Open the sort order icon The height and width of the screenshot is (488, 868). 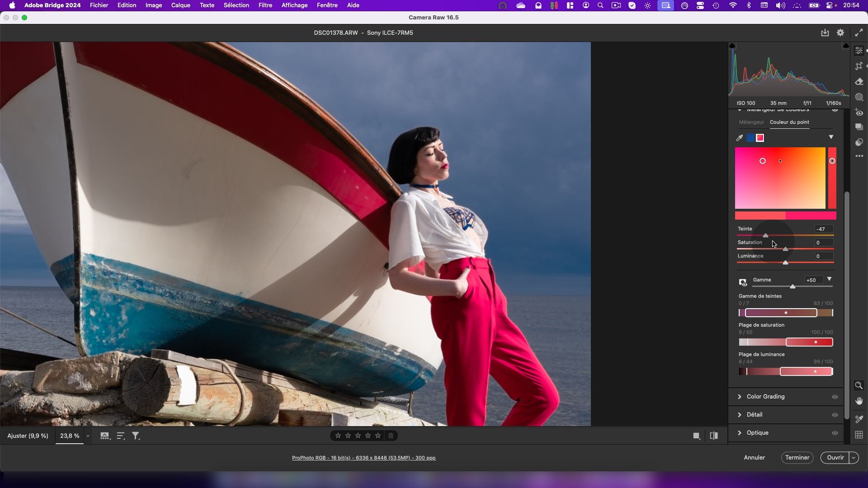pos(121,436)
